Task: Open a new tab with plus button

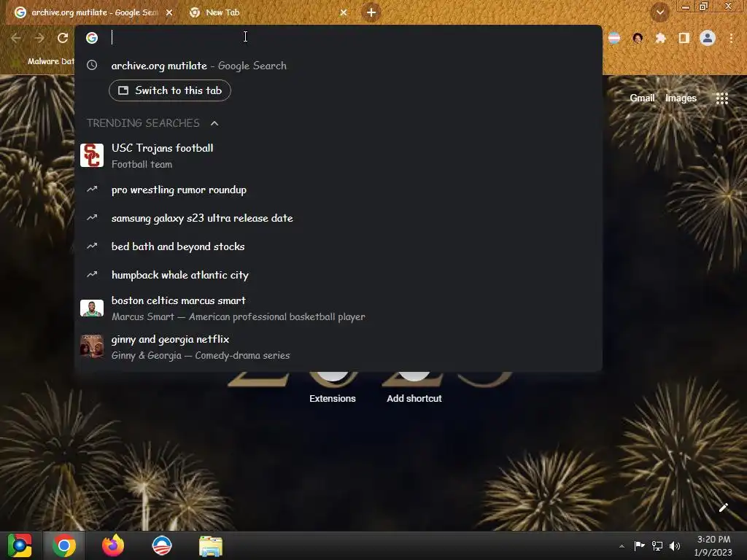Action: 371,12
